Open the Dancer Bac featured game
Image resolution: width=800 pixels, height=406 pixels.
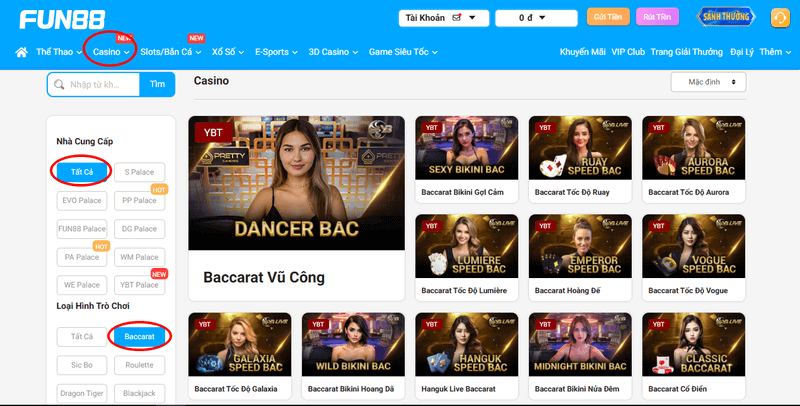[296, 183]
